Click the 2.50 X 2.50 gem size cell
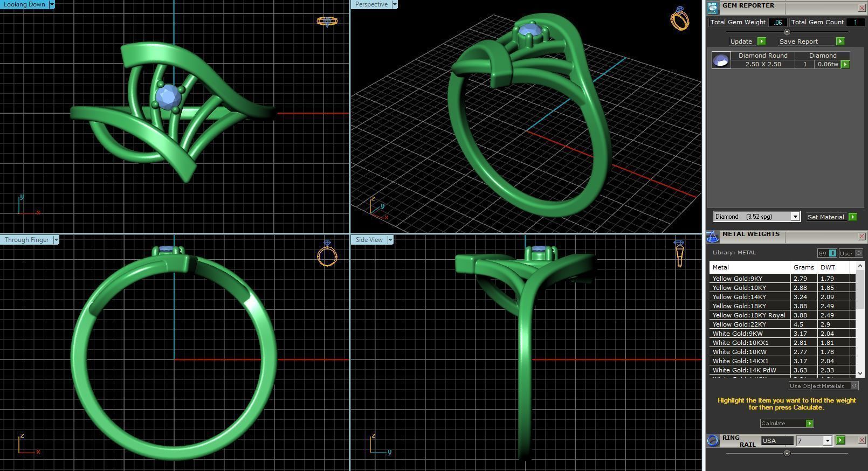868x471 pixels. pos(763,64)
